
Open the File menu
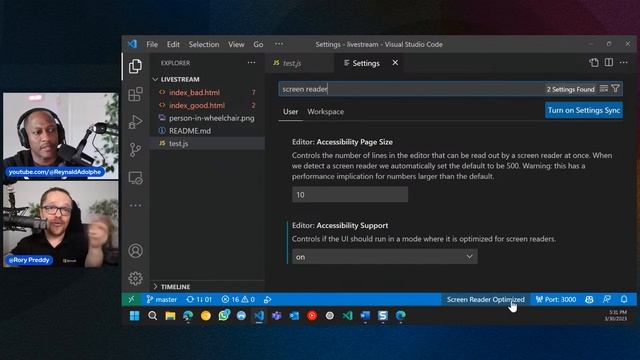tap(152, 44)
